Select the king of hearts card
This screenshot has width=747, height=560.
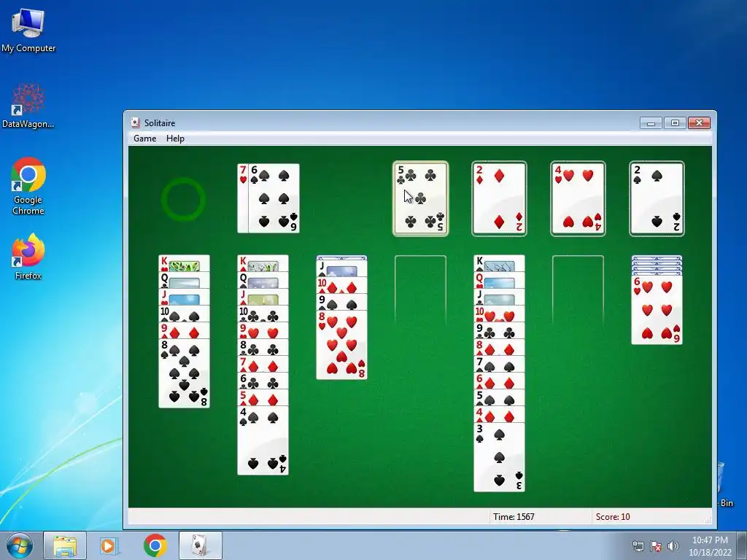[184, 263]
